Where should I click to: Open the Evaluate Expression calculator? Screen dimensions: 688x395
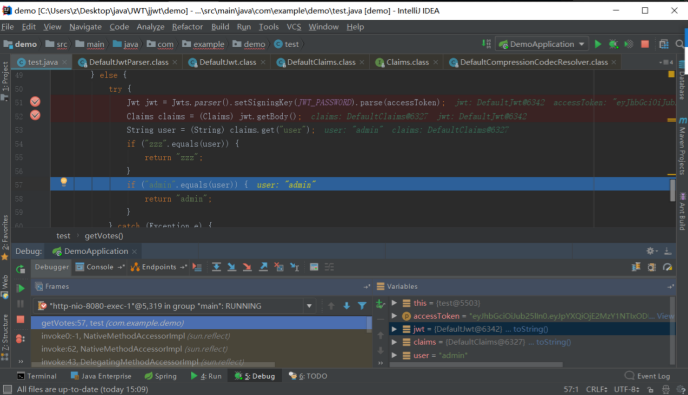point(314,267)
